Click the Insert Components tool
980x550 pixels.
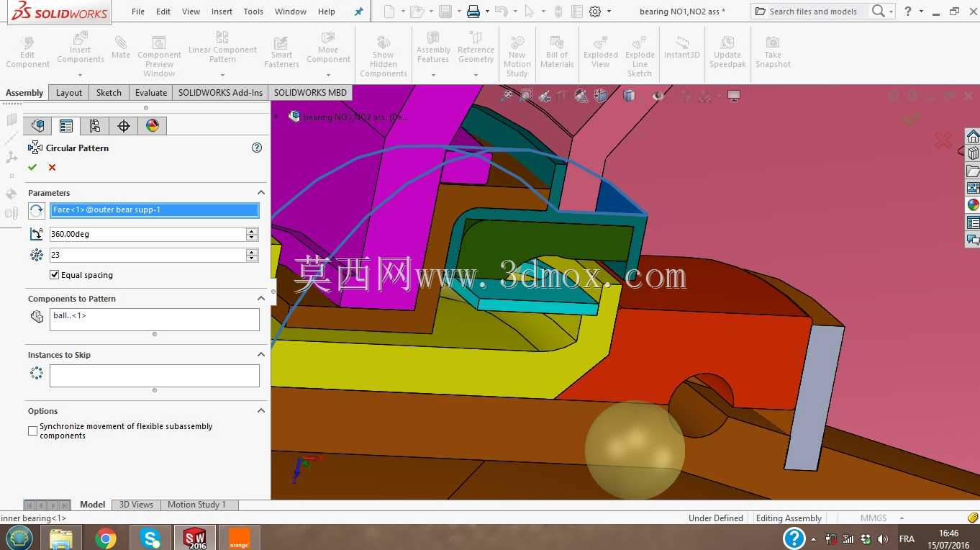(80, 48)
